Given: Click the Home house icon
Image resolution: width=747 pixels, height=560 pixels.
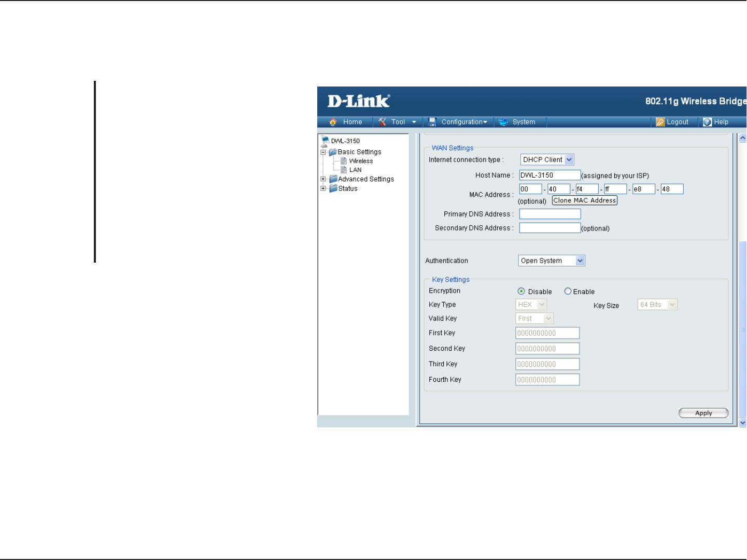Looking at the screenshot, I should (x=333, y=122).
